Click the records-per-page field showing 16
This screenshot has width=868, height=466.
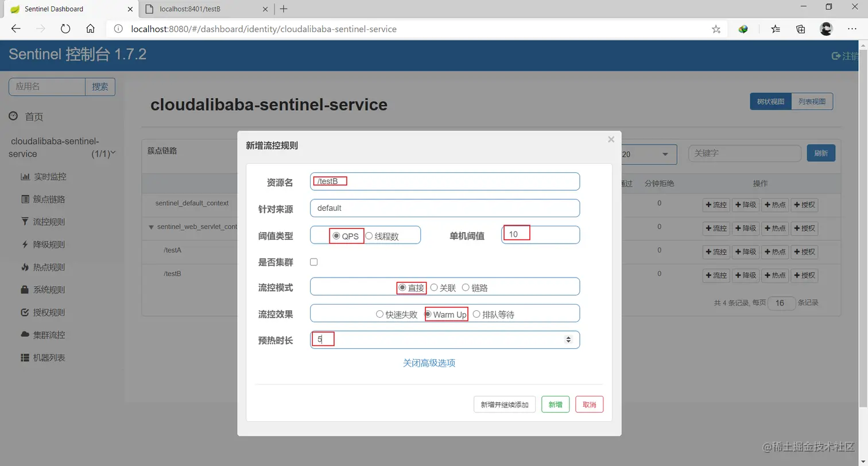[x=781, y=303]
